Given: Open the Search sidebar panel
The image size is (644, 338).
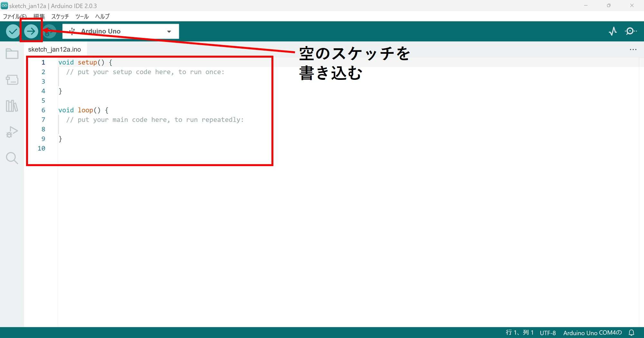Looking at the screenshot, I should (x=12, y=158).
